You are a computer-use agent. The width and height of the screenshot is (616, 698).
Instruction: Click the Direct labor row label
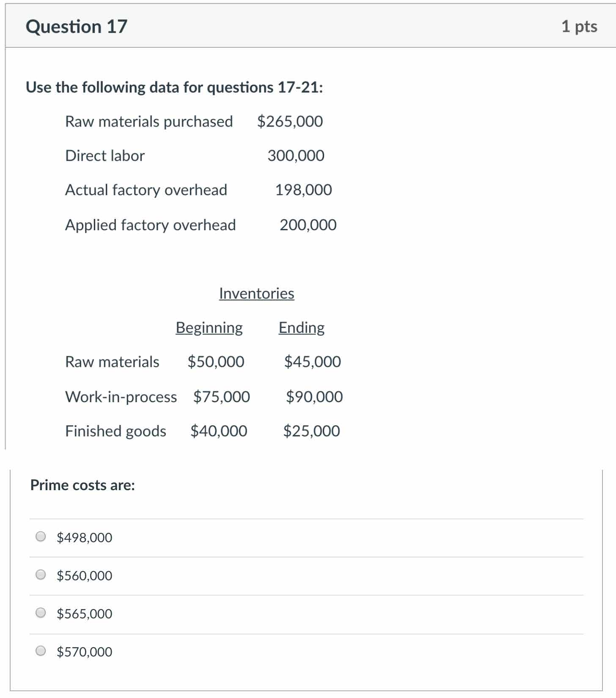click(x=105, y=156)
